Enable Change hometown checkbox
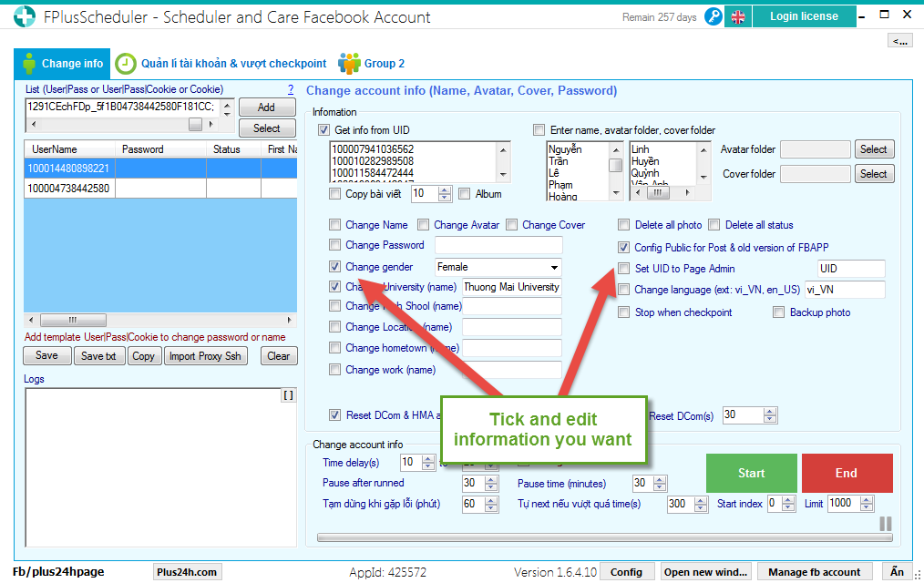The image size is (924, 583). tap(334, 347)
